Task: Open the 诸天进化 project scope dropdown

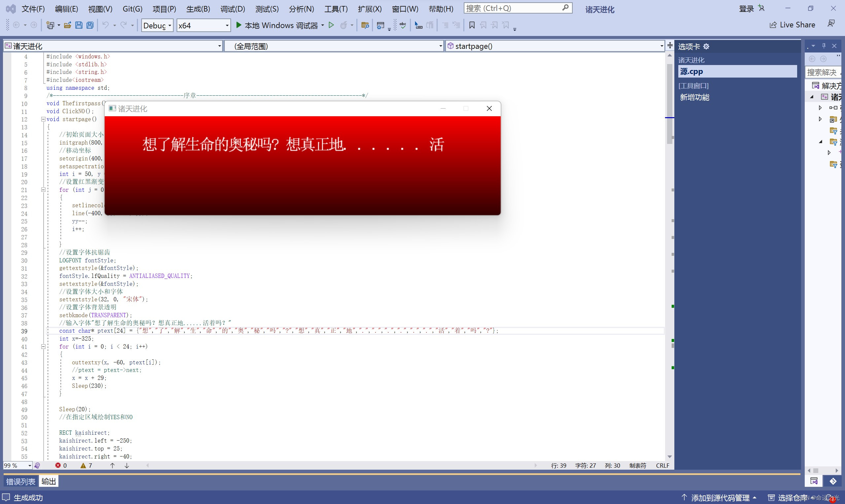Action: [113, 46]
